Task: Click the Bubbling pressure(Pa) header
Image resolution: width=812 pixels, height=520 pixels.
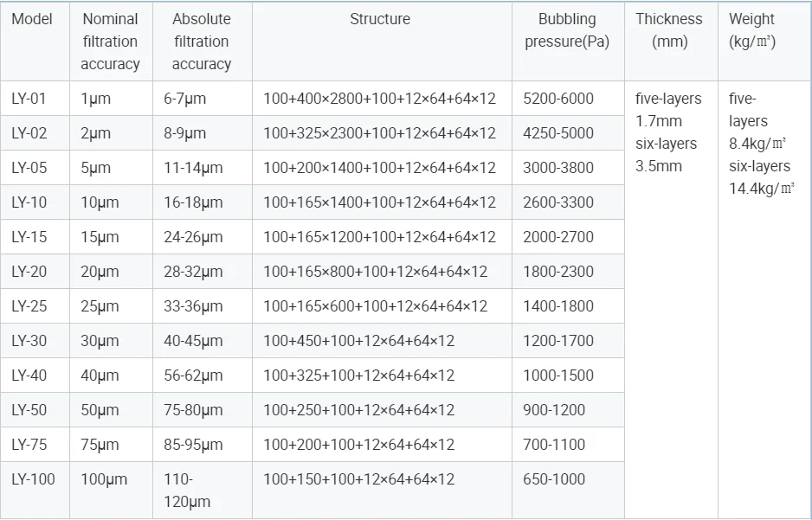Action: [x=567, y=30]
